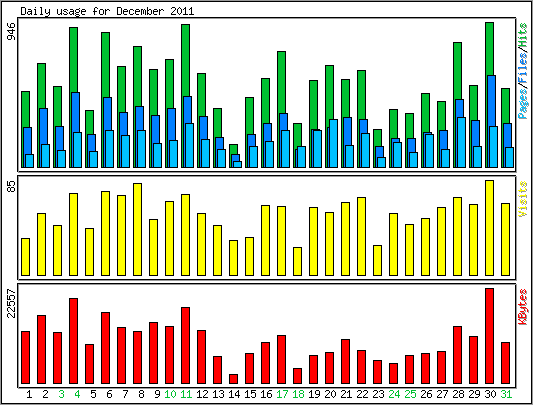Click green day 17 label
This screenshot has height=405, width=533.
pos(282,394)
